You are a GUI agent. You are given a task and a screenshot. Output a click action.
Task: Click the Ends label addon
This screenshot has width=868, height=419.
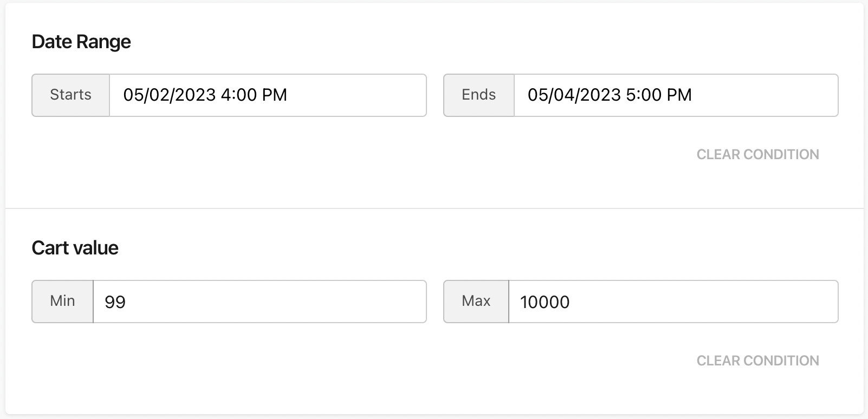point(479,95)
